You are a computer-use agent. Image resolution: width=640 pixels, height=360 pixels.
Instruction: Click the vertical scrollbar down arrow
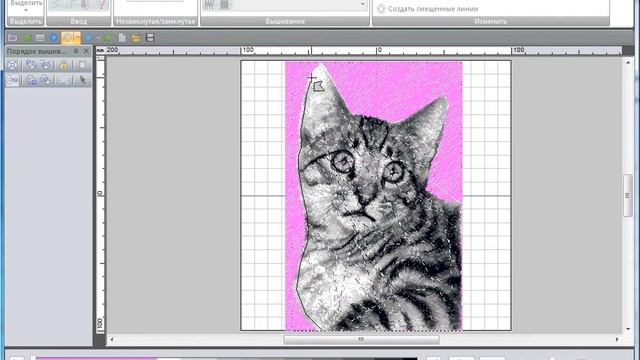[x=628, y=328]
